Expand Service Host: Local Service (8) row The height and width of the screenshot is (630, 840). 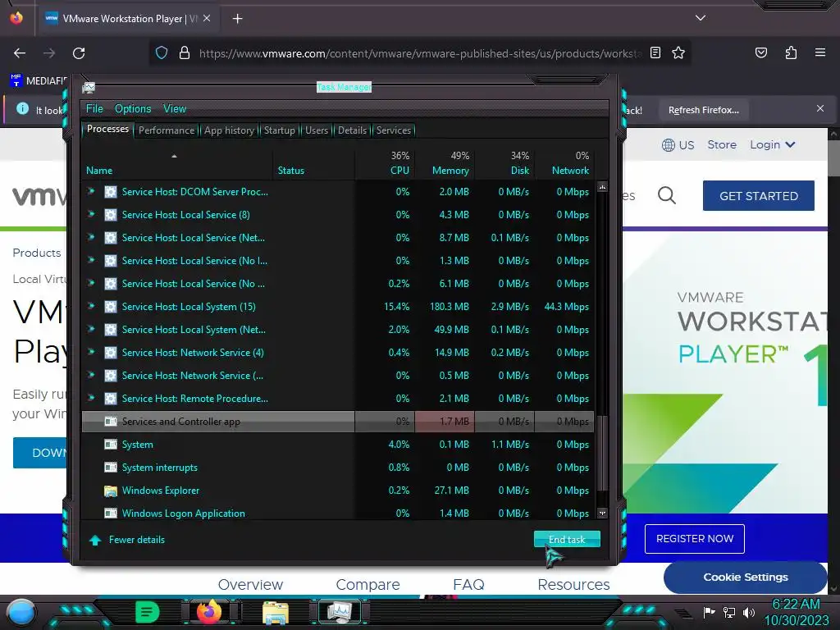(91, 214)
